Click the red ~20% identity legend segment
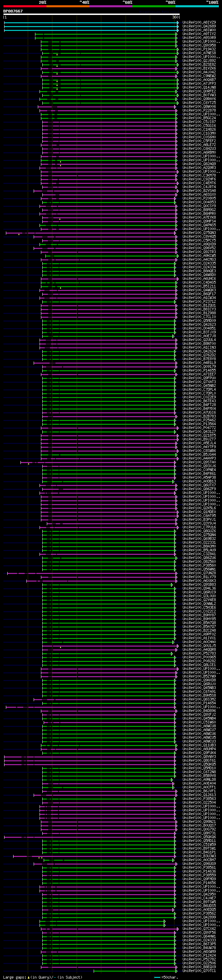Viewport: 222px width, 980px height. tap(25, 6)
